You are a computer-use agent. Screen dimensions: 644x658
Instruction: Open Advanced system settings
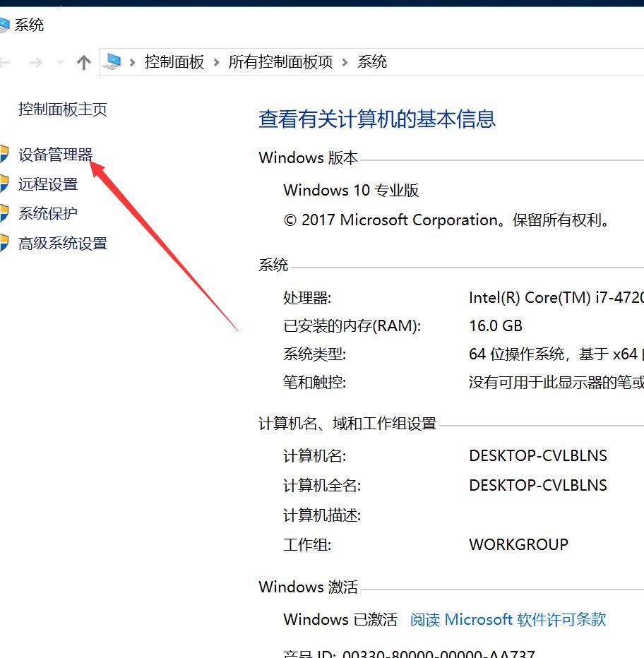point(61,243)
